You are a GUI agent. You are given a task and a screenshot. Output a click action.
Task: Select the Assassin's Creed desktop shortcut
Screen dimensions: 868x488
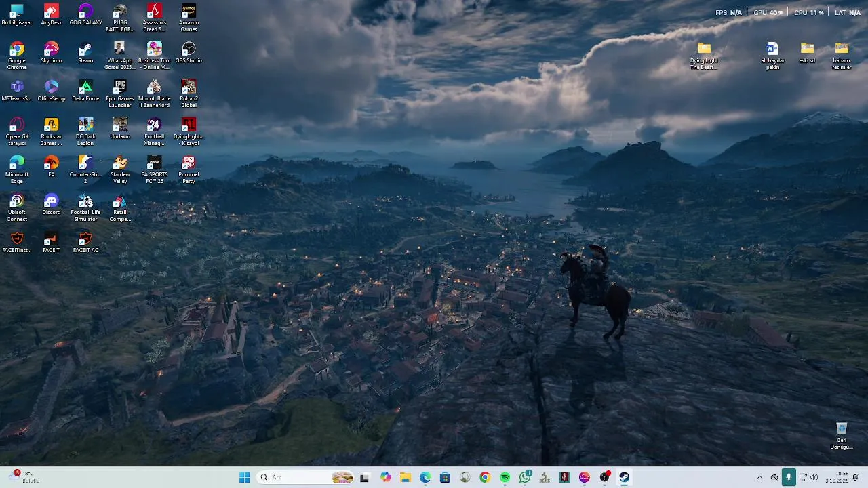pos(155,18)
